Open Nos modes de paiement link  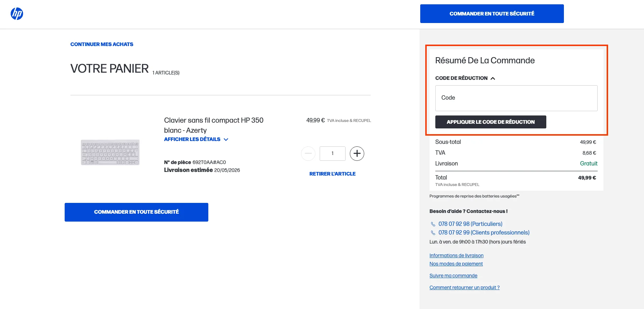(456, 264)
